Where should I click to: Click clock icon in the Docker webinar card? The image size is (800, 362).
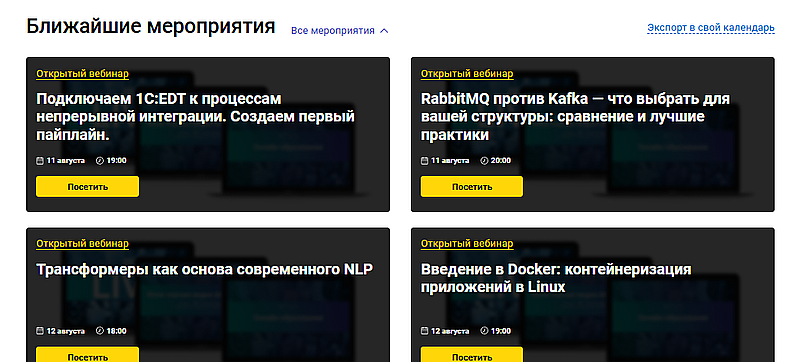pos(485,331)
